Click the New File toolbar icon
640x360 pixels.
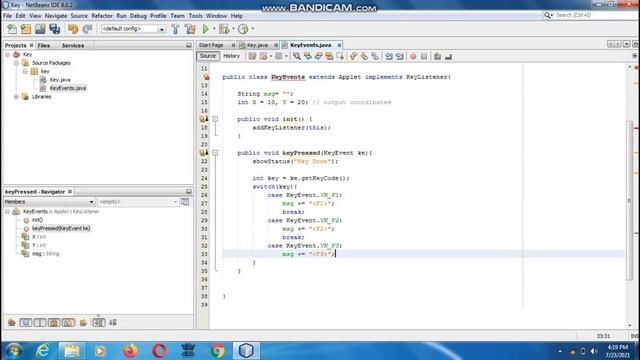tap(12, 29)
